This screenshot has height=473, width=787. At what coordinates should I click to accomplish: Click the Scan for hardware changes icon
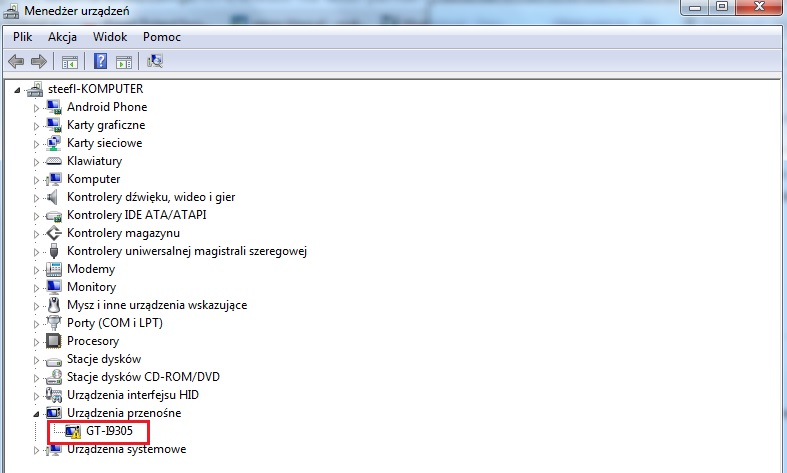155,61
